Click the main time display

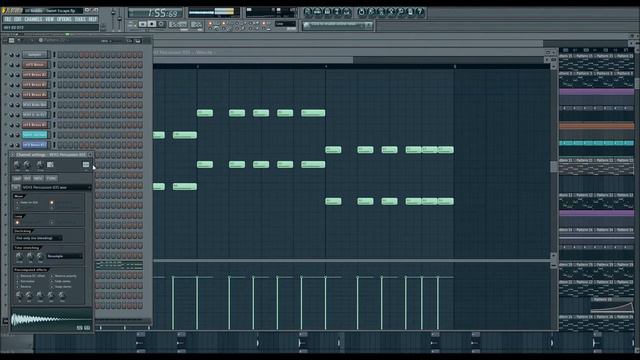[x=156, y=13]
